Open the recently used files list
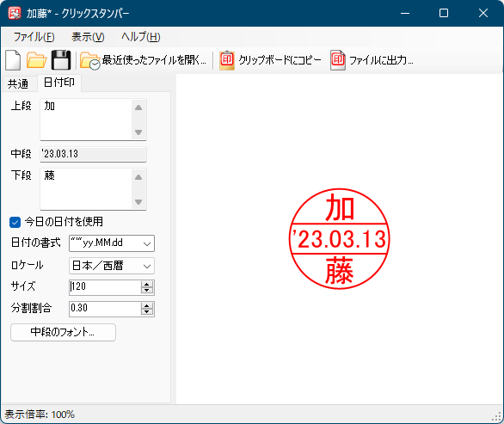 [143, 60]
